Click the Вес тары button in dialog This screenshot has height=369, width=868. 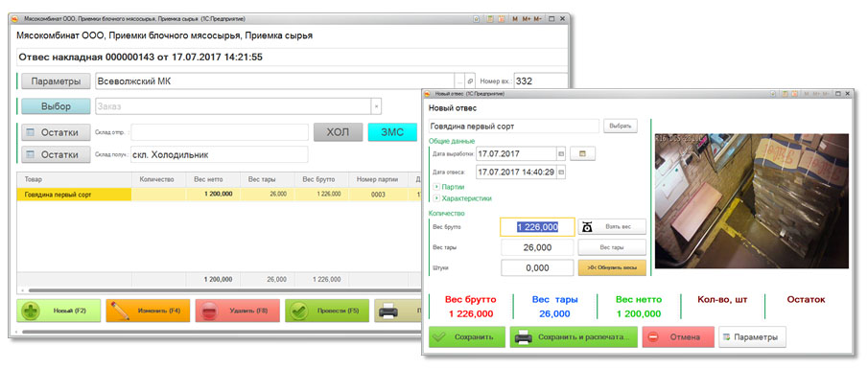(x=612, y=247)
